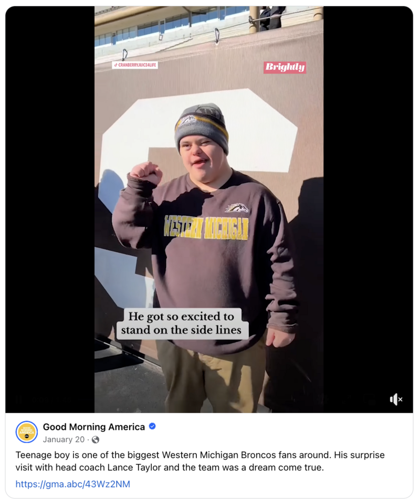420x504 pixels.
Task: Click the TikTok note icon in the watermark
Action: [x=115, y=65]
